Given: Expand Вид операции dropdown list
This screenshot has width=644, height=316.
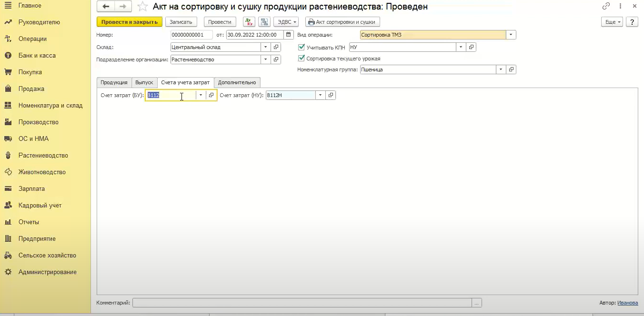Looking at the screenshot, I should click(x=511, y=35).
